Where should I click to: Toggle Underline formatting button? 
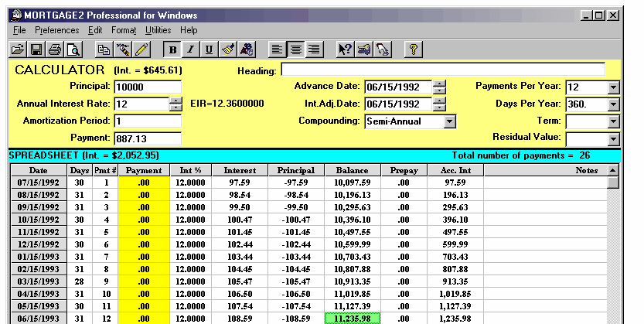(x=210, y=49)
